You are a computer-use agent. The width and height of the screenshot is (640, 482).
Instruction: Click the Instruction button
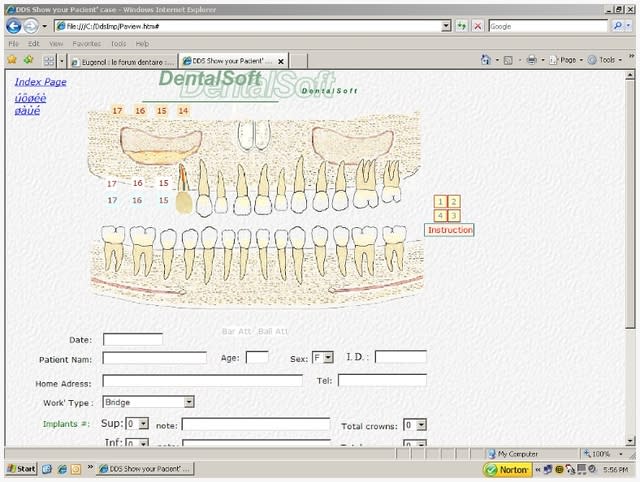(449, 230)
